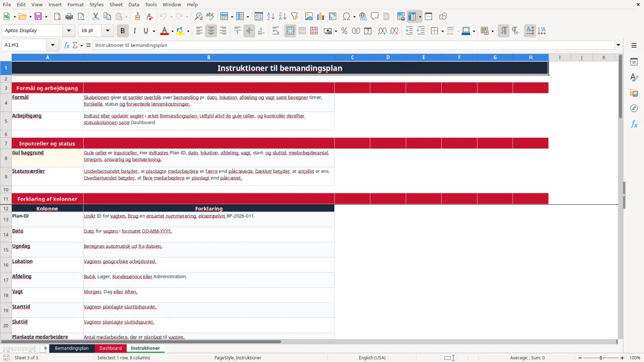Click the Sort Descending icon
The height and width of the screenshot is (362, 644).
[282, 17]
